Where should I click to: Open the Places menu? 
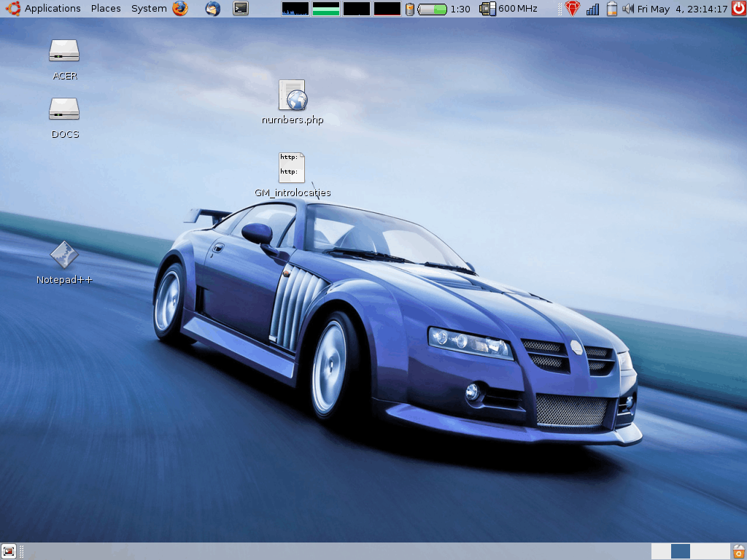click(x=106, y=9)
